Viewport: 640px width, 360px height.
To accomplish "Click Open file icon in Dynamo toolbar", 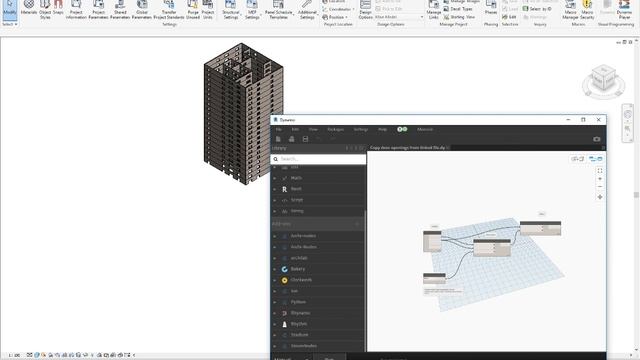I will (x=291, y=139).
